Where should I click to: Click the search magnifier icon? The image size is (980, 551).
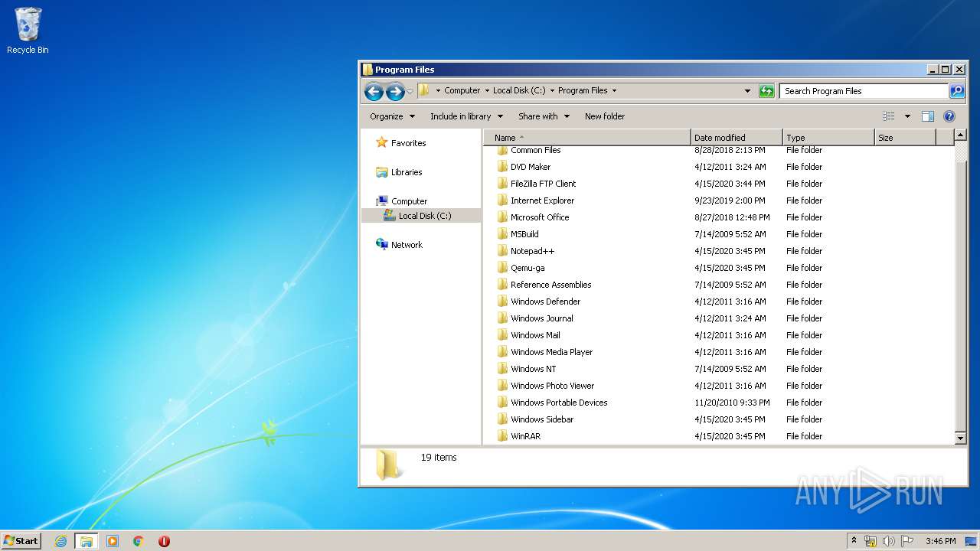point(957,91)
